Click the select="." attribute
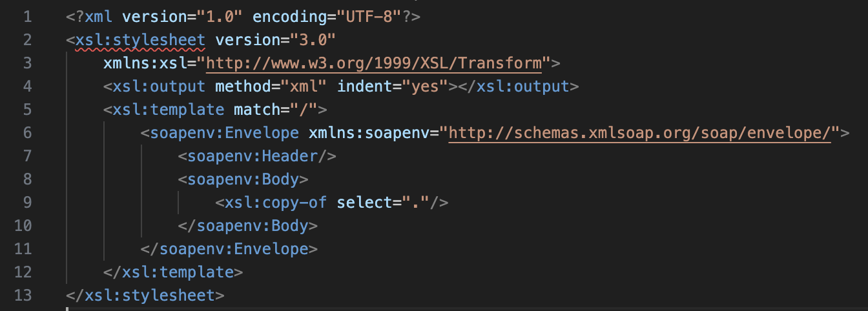This screenshot has height=311, width=868. click(x=387, y=203)
